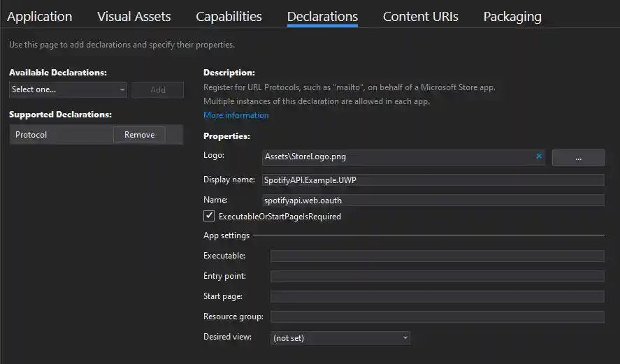
Task: Select the Declarations tab
Action: 322,16
